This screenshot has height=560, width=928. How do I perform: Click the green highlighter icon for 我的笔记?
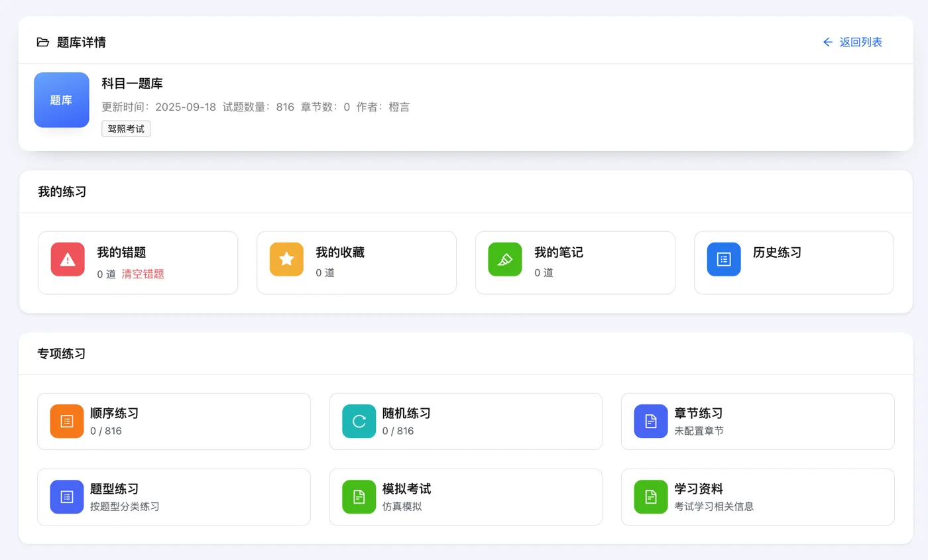pos(505,259)
